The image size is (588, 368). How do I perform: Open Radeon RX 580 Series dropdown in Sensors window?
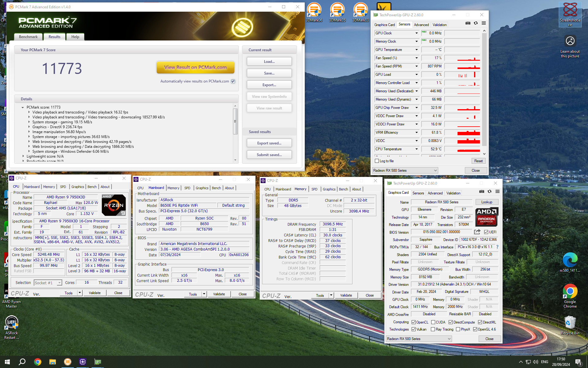point(405,170)
